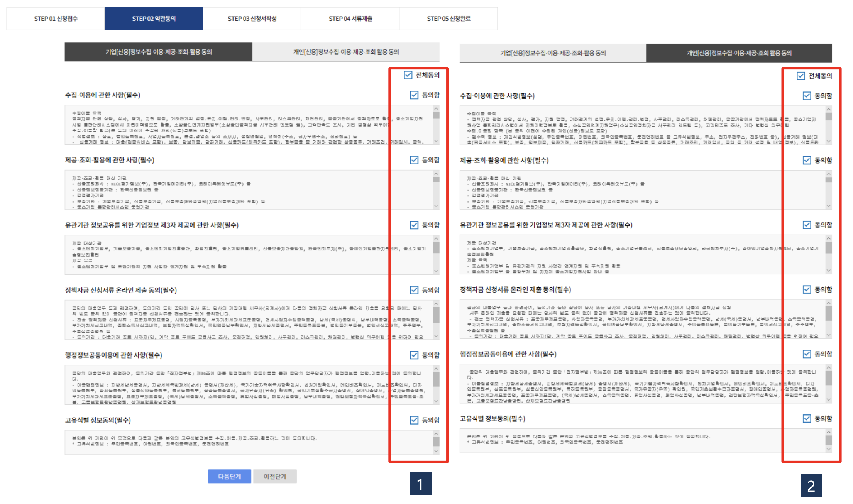Screen dimensions: 853x504
Task: Open STEP 01 신청접수 tab
Action: point(56,19)
